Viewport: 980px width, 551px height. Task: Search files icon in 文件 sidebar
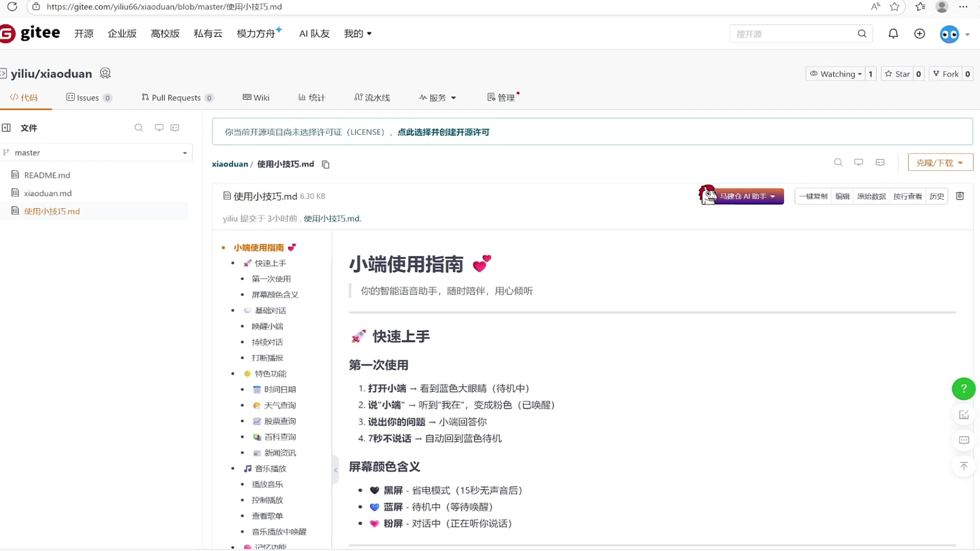(x=138, y=128)
